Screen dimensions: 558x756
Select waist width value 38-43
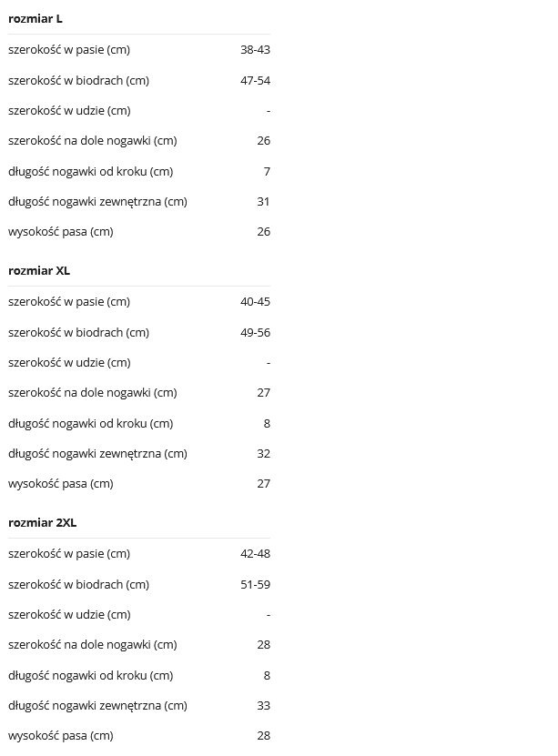tap(255, 50)
